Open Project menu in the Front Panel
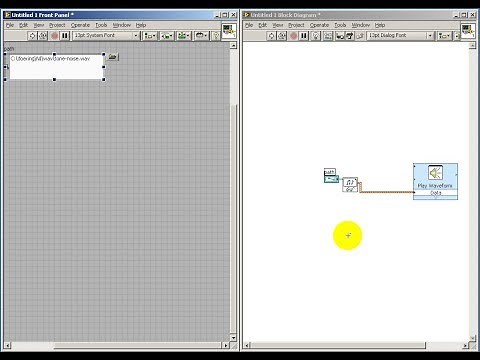The image size is (480, 360). point(57,25)
